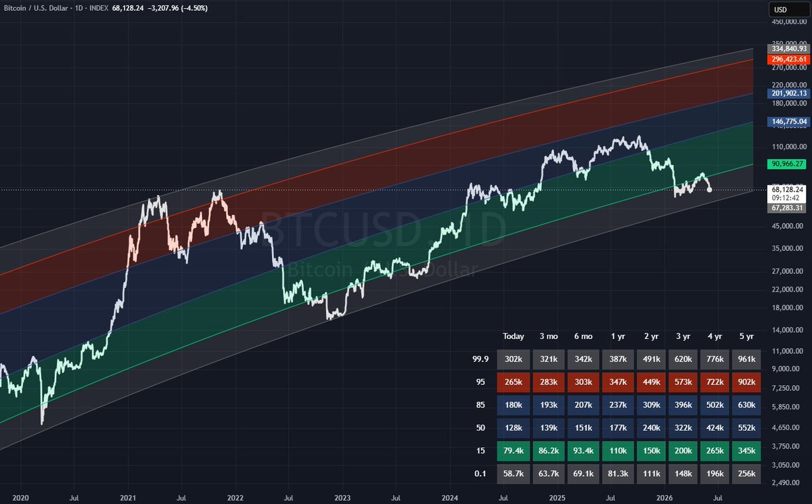
Task: Click the 0.1 percentile row label
Action: (480, 474)
